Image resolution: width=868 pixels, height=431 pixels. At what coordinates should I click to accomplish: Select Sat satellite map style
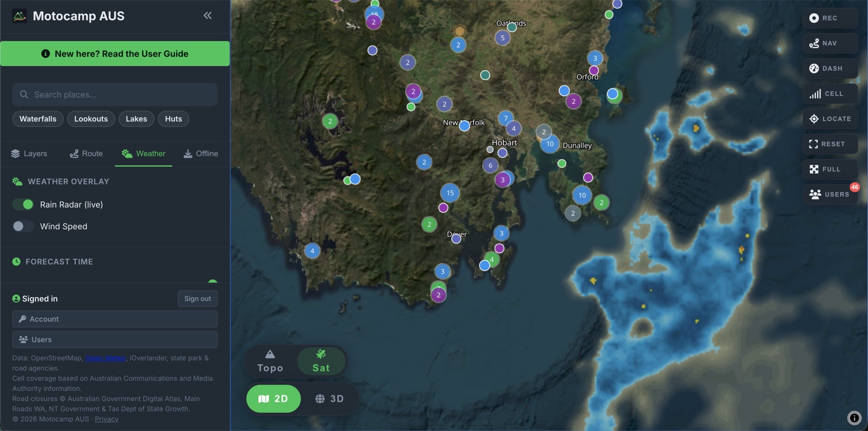pos(321,361)
